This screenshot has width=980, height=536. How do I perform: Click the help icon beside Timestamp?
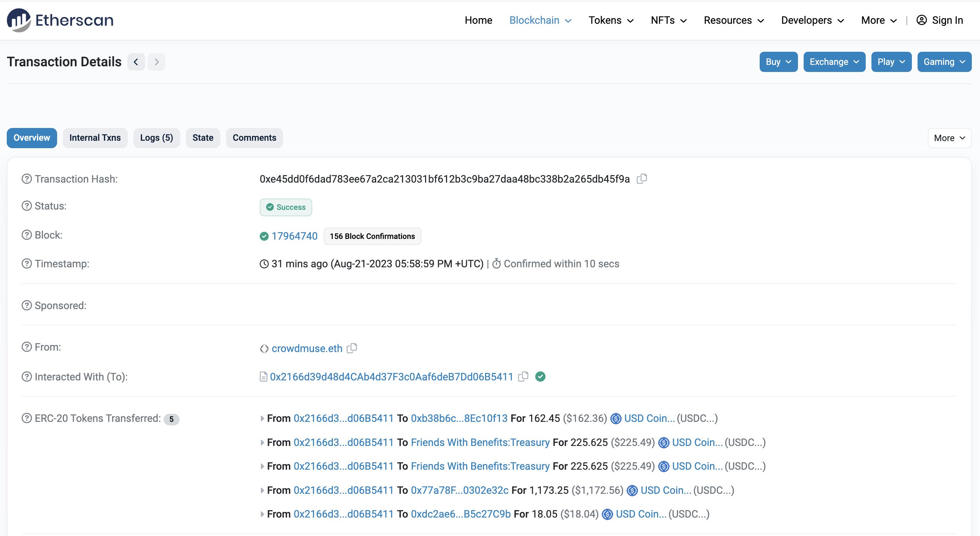pyautogui.click(x=27, y=263)
